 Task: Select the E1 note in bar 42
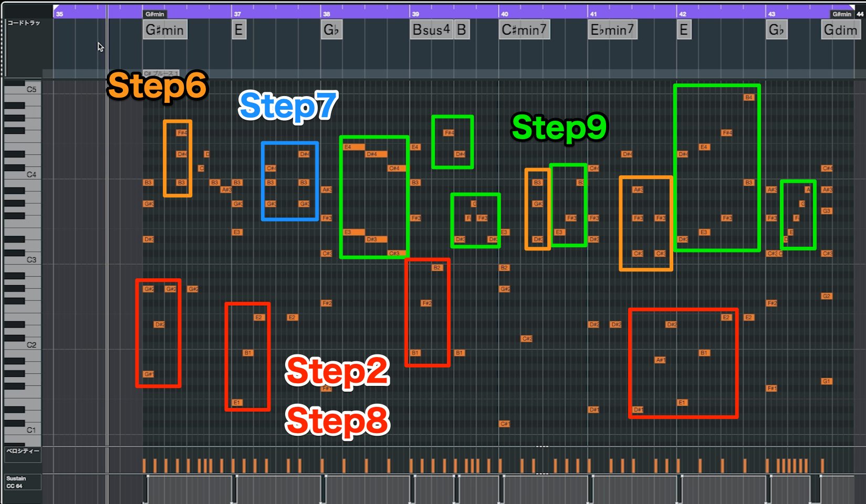point(682,403)
